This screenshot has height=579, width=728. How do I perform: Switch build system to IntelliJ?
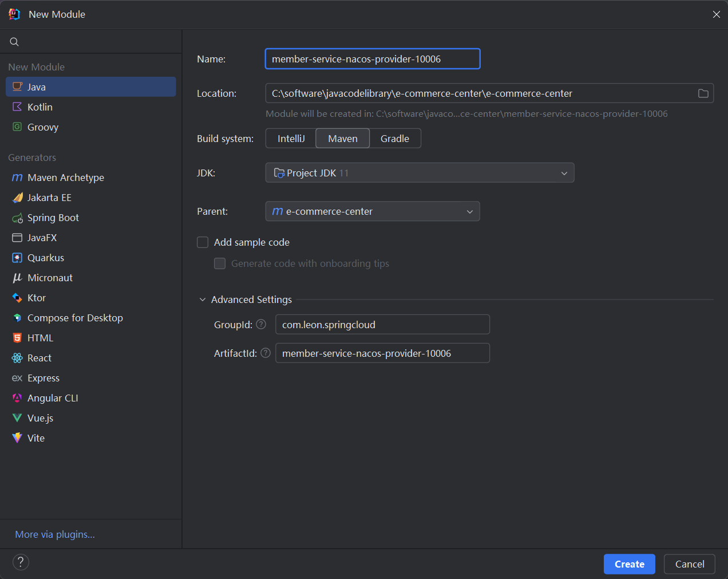tap(291, 139)
